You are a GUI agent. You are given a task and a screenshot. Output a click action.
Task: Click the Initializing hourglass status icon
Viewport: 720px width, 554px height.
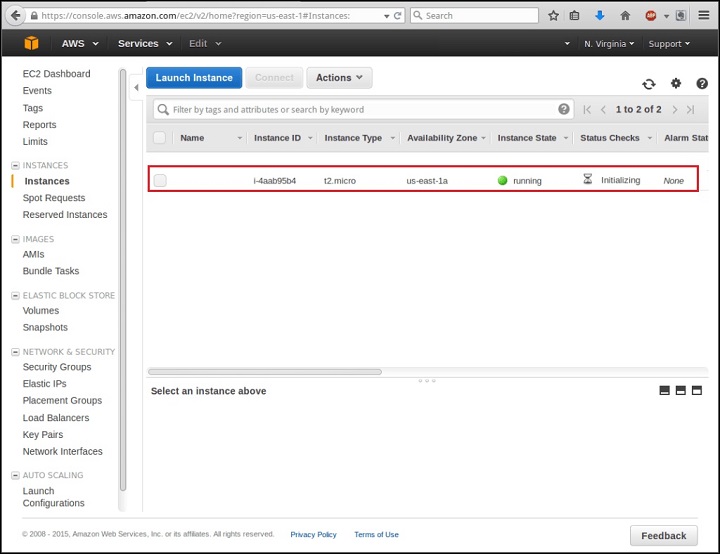pyautogui.click(x=587, y=179)
